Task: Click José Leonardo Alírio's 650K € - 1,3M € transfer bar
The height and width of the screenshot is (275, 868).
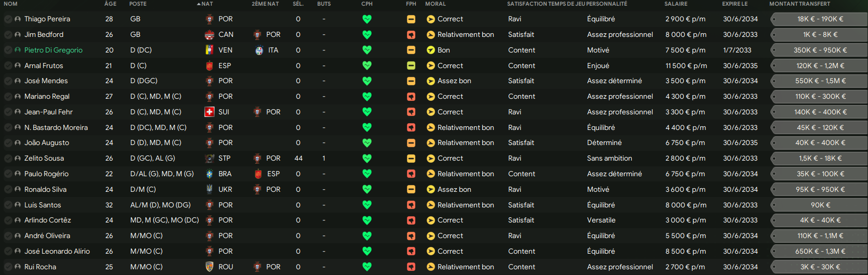Action: point(819,252)
